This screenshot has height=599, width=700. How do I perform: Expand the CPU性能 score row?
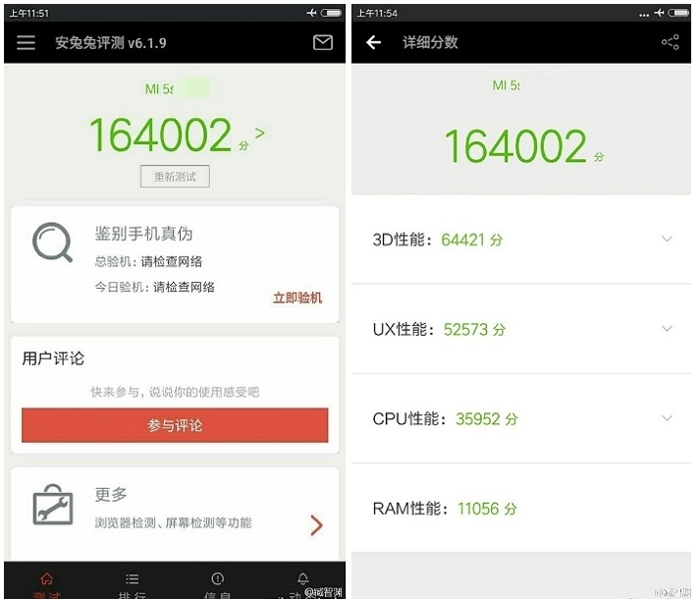coord(521,418)
